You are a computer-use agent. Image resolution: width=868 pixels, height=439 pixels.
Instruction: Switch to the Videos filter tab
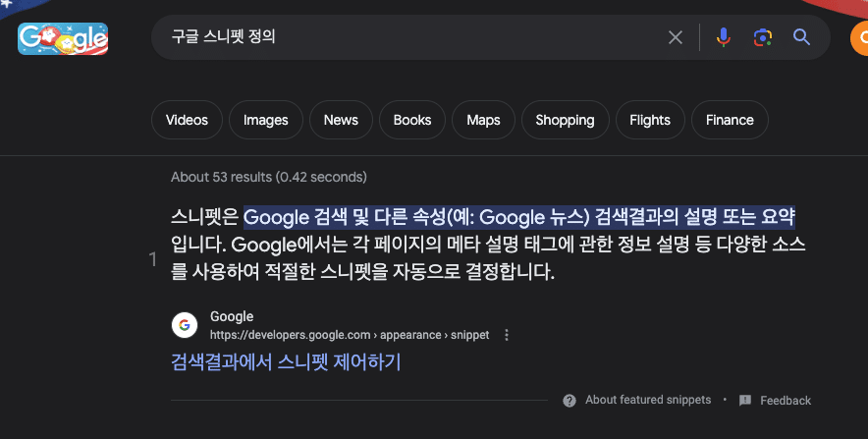pyautogui.click(x=187, y=120)
